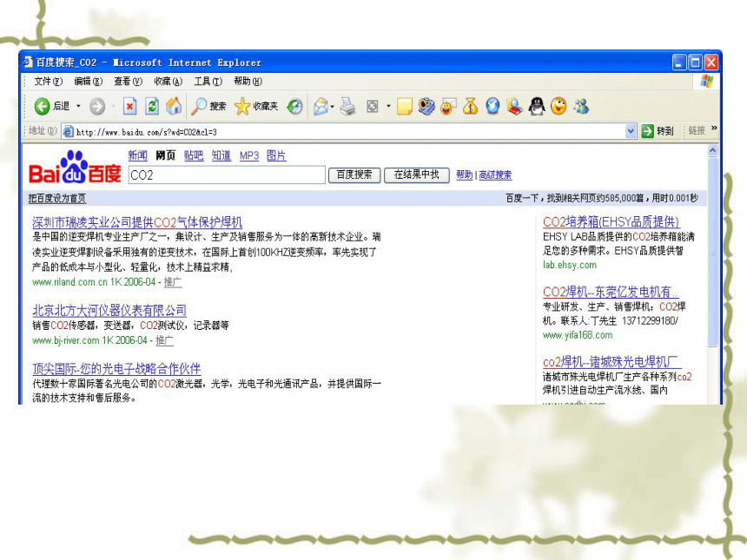The image size is (747, 560).
Task: Click the smiley with envelope toolbar icon
Action: [448, 106]
